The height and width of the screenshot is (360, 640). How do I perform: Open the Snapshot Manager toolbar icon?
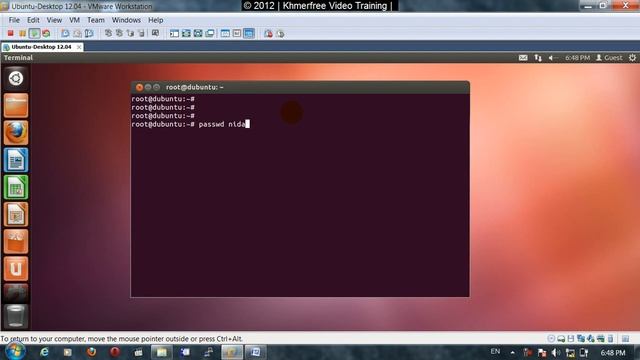pyautogui.click(x=89, y=33)
